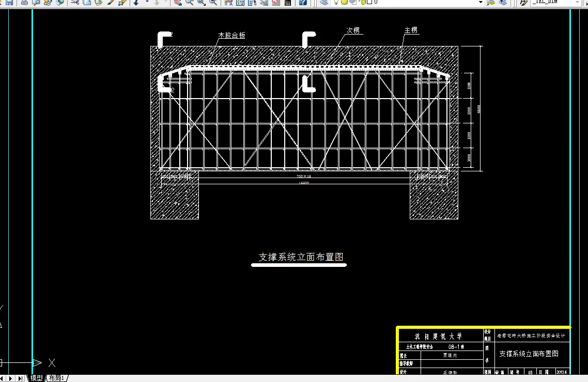
Task: Activate Zoom Realtime magnifier
Action: 190,2
